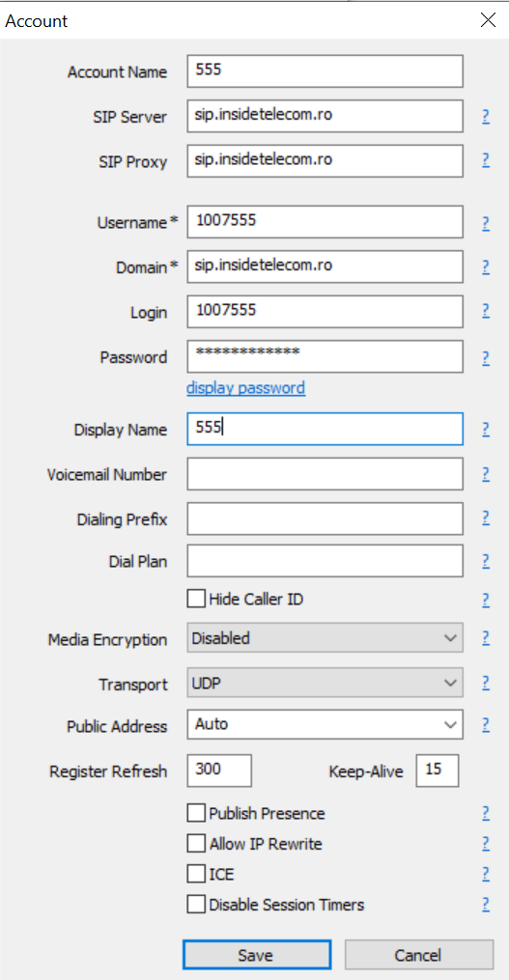
Task: Expand the Public Address combo box
Action: (x=325, y=725)
